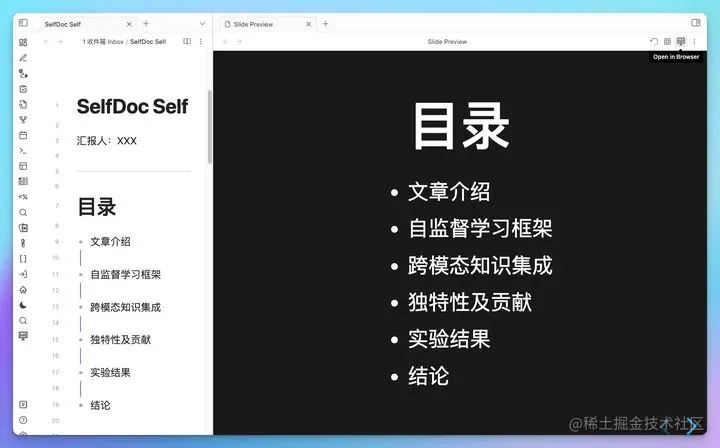Open the calendar daily note icon
This screenshot has height=448, width=720.
23,135
